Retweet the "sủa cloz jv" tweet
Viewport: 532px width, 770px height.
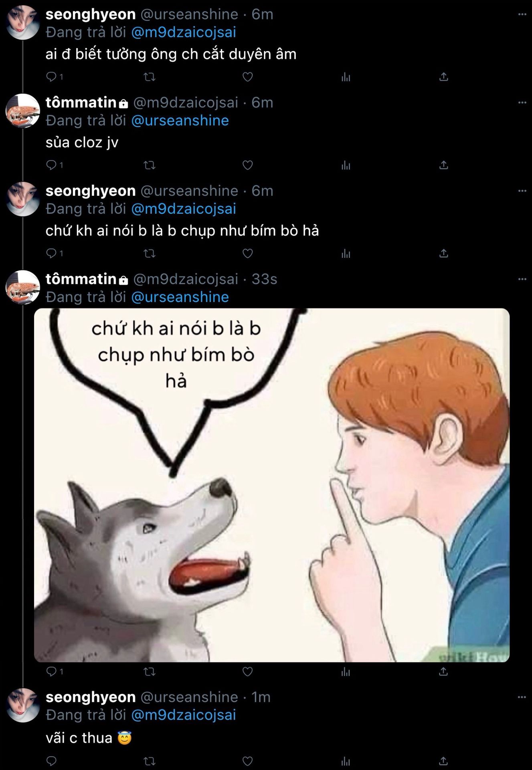coord(150,165)
